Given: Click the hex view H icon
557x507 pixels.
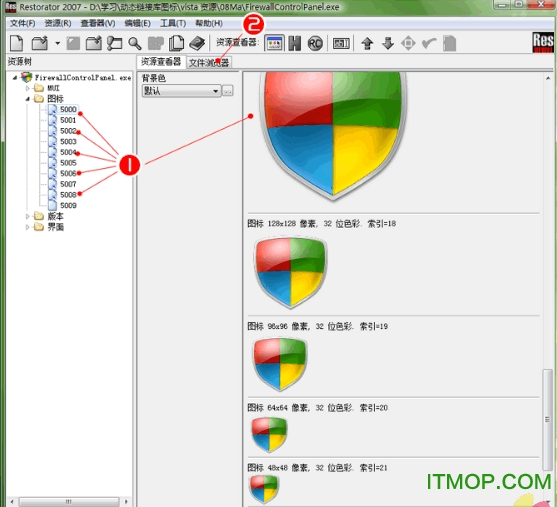Looking at the screenshot, I should [x=294, y=44].
